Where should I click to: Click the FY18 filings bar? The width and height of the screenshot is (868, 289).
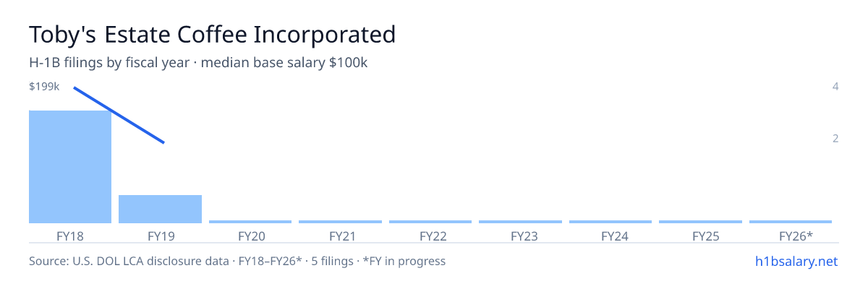70,167
